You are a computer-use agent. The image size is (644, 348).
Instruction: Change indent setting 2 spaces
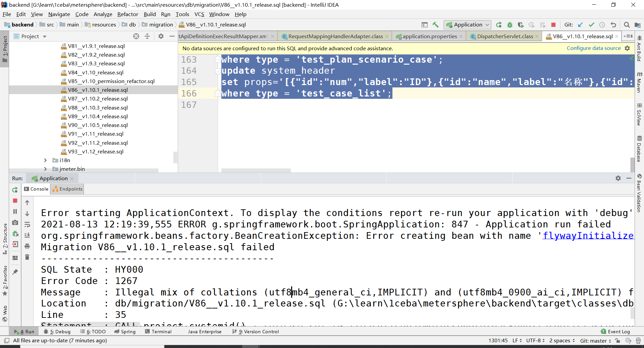[x=562, y=340]
